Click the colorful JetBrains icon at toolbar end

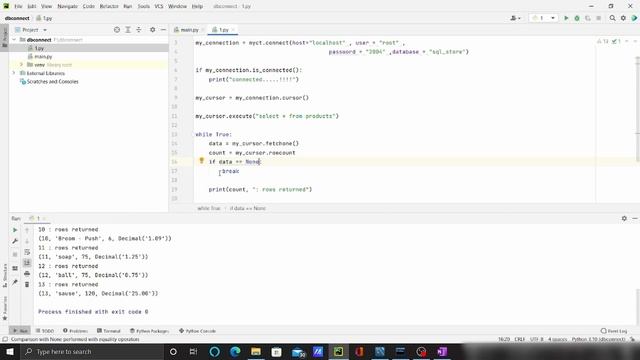tap(634, 18)
